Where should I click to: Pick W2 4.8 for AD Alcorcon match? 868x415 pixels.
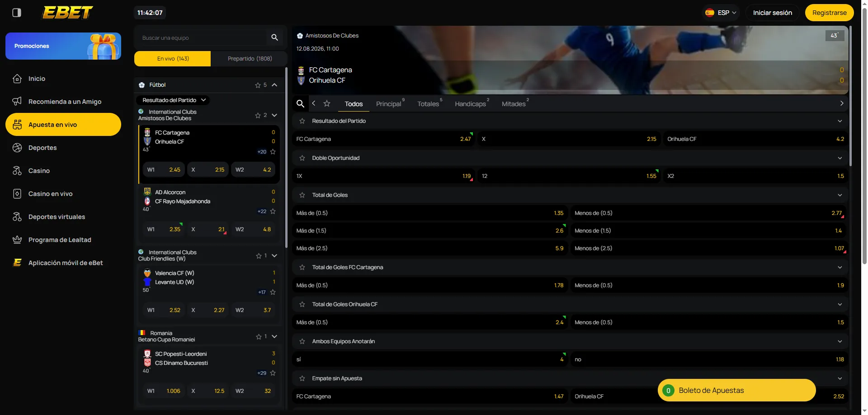pos(253,229)
